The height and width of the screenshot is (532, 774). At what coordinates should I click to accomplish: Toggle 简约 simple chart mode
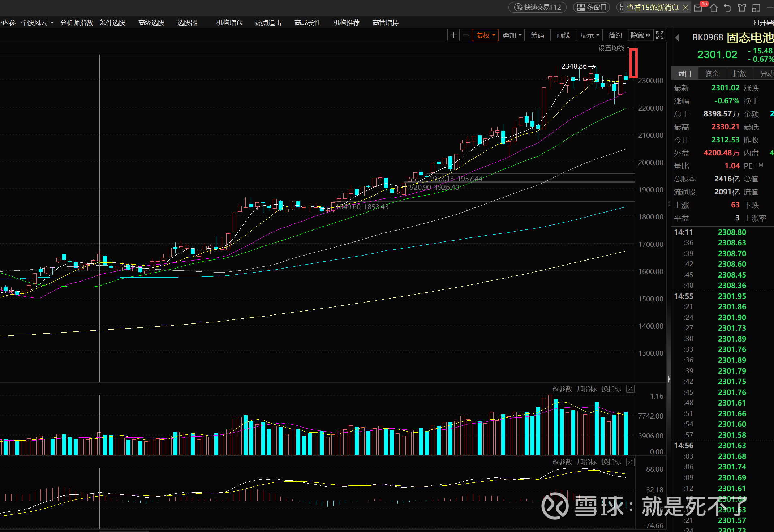tap(615, 35)
